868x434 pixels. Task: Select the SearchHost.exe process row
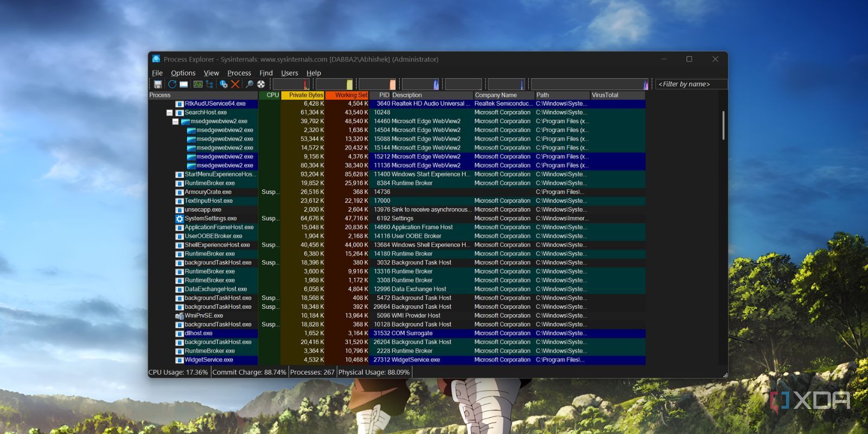coord(397,113)
